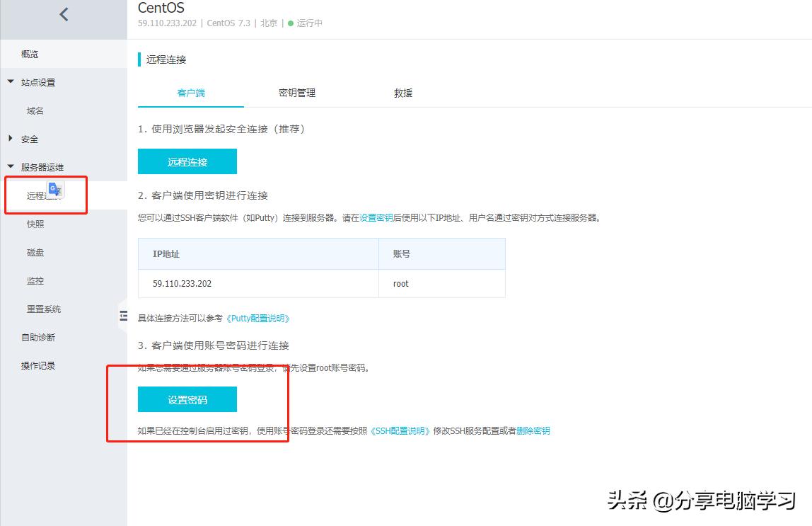Switch to the 救援 tab
Image resolution: width=812 pixels, height=526 pixels.
point(402,92)
